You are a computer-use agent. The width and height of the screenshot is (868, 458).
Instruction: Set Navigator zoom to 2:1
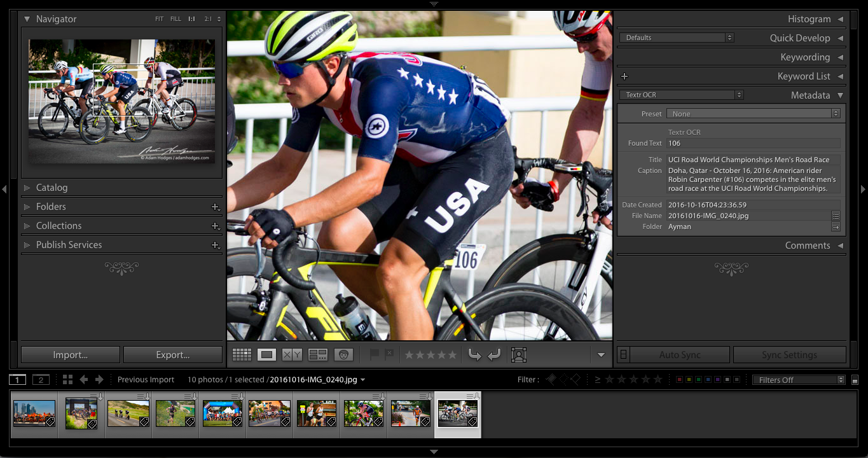[x=208, y=19]
